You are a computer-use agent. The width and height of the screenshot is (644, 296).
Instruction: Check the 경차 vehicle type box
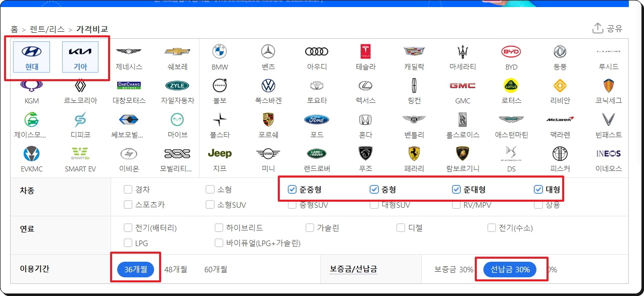coord(128,190)
